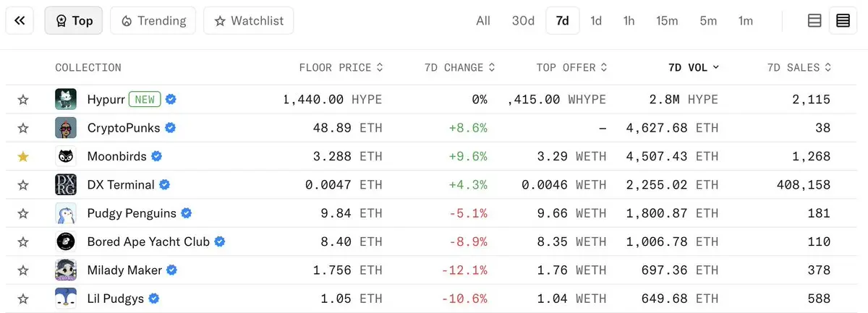Select the 30d time range
This screenshot has height=313, width=868.
click(523, 21)
